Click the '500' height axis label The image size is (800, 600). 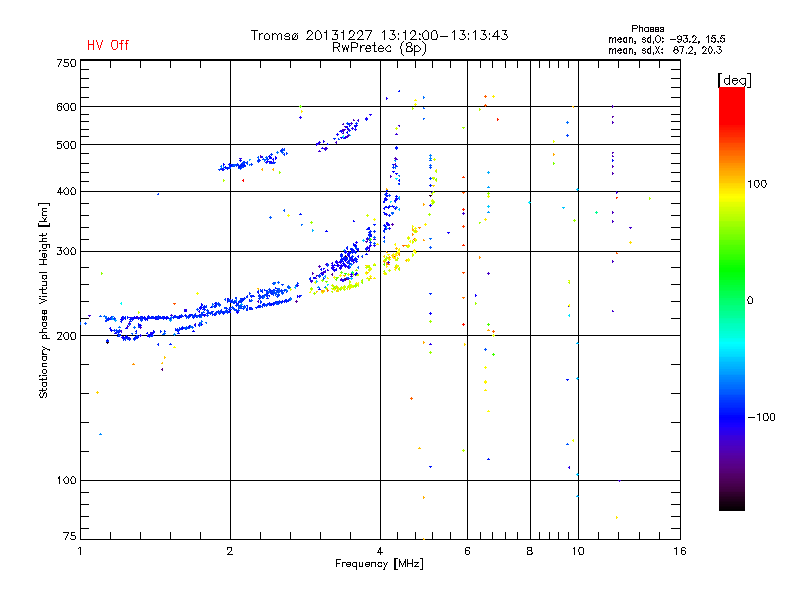(66, 145)
